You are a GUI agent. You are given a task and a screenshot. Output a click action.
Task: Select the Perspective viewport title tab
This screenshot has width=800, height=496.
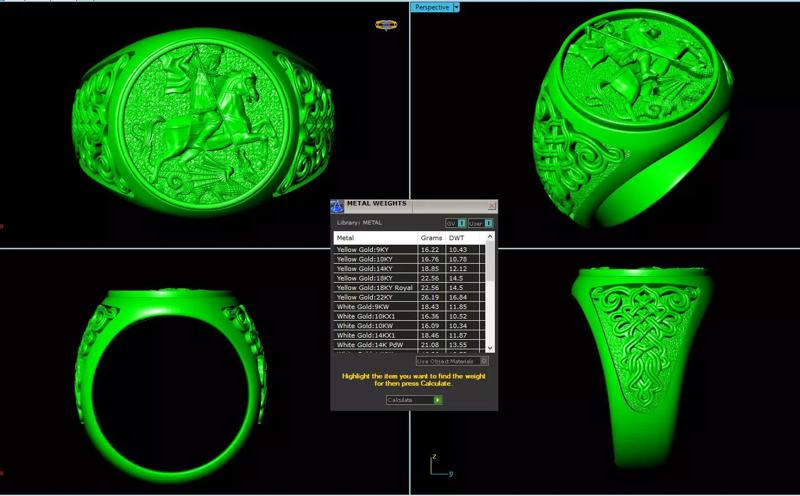(x=432, y=7)
